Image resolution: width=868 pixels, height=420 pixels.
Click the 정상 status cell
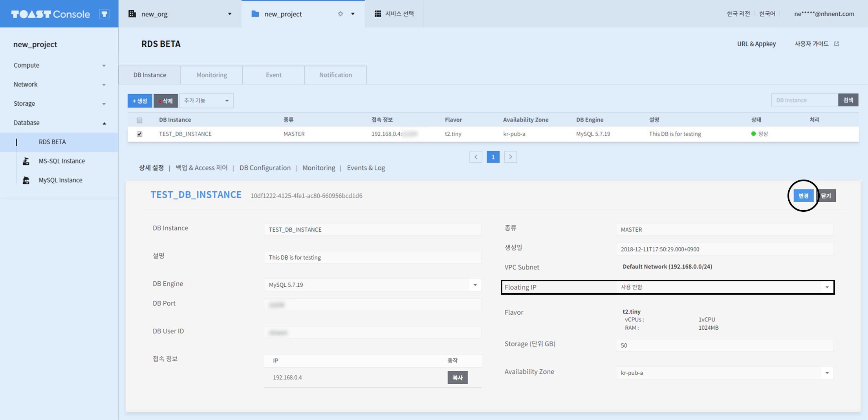coord(760,134)
